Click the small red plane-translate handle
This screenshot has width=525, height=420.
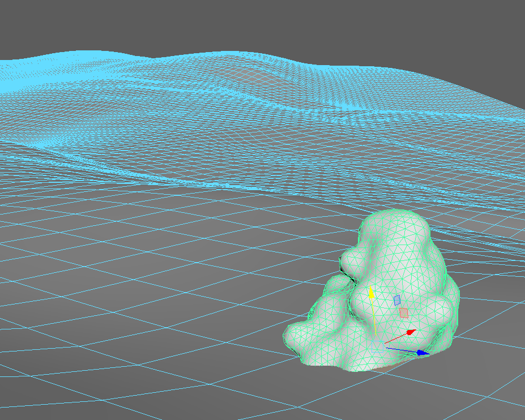[x=404, y=313]
